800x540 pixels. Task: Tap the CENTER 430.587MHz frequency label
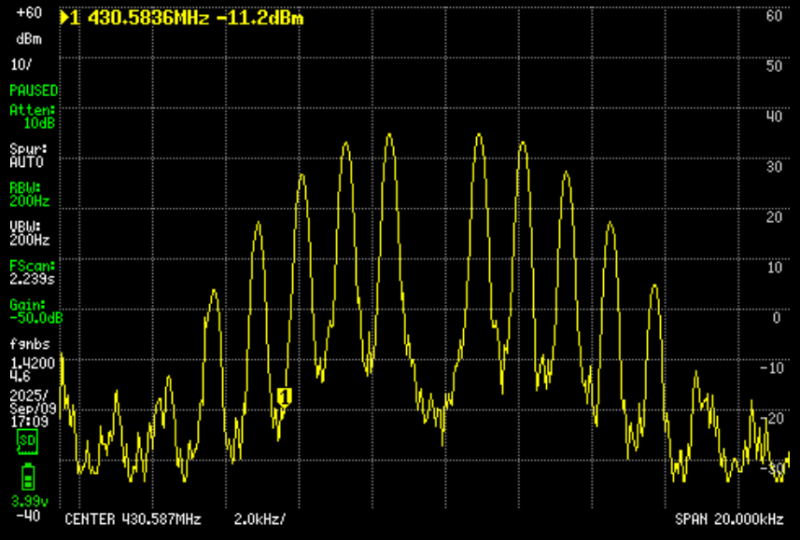point(133,520)
